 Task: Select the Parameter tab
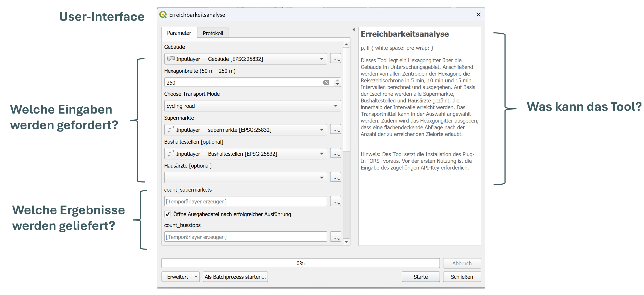(179, 33)
